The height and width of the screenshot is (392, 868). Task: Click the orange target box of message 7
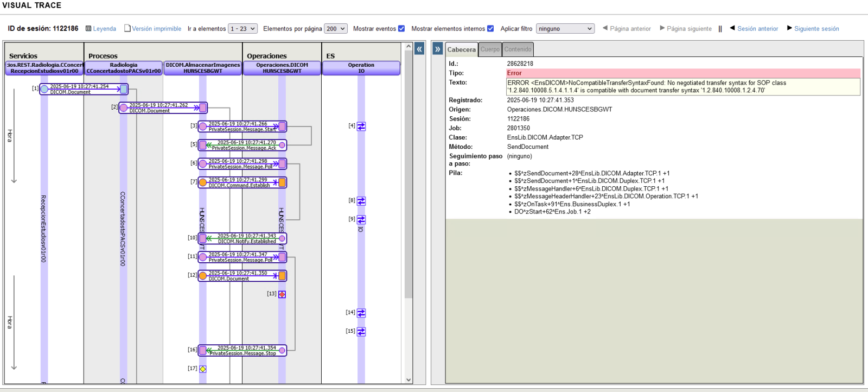pyautogui.click(x=282, y=182)
